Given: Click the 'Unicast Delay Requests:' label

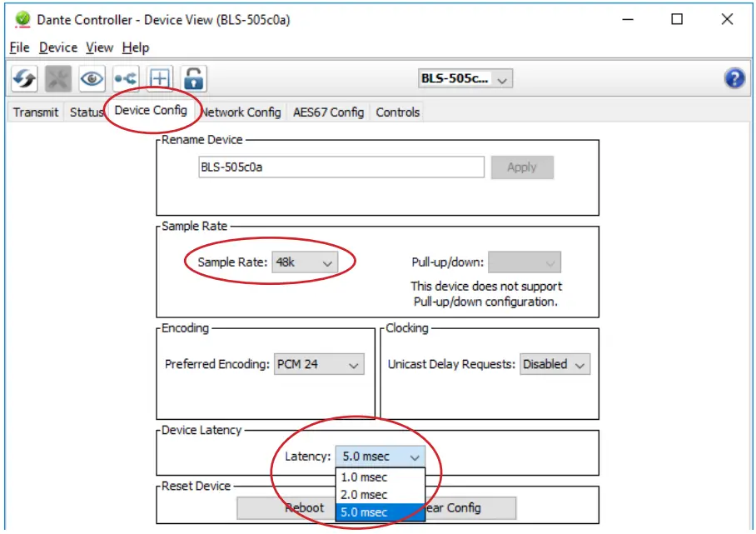Looking at the screenshot, I should (451, 364).
